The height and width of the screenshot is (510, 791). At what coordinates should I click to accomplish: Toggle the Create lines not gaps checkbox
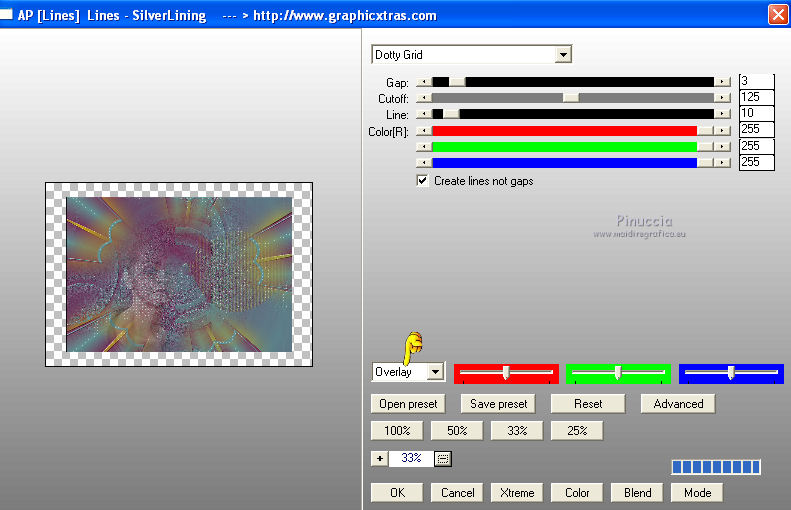pos(423,181)
